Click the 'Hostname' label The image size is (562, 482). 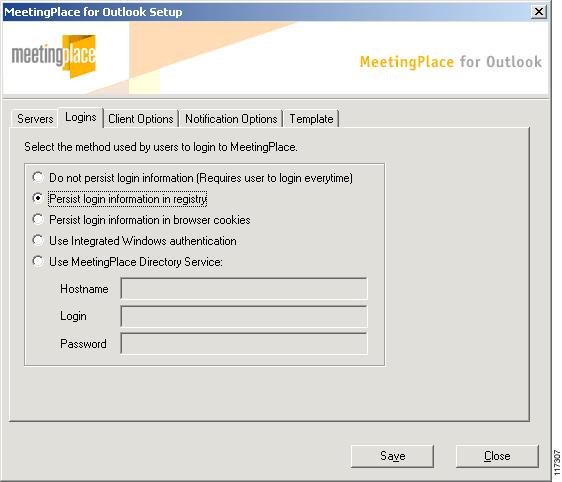(84, 288)
